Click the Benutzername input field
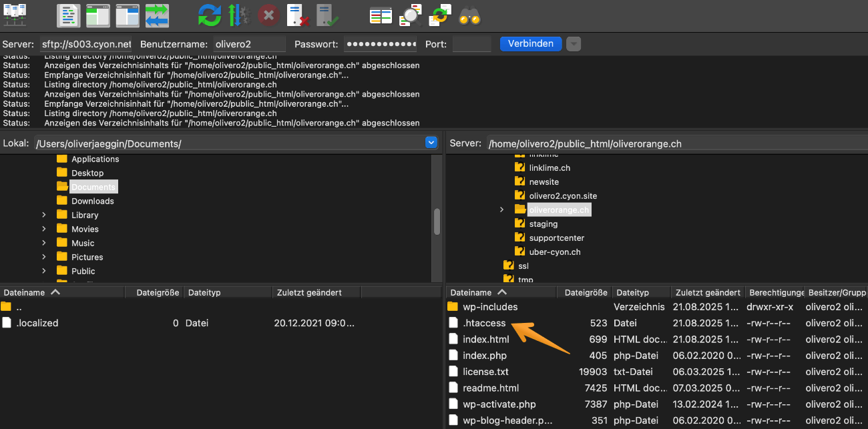This screenshot has height=429, width=868. (x=249, y=44)
